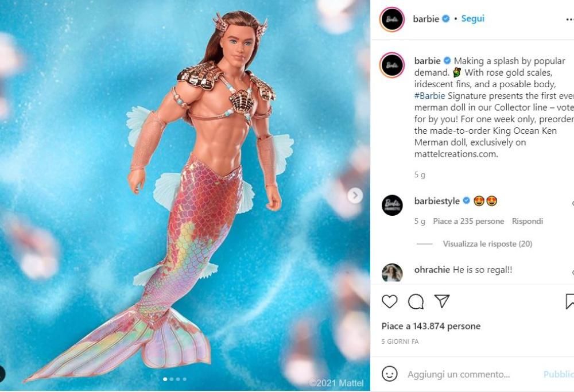Open barbiestyle username link
Screen dimensions: 574x392
click(x=437, y=201)
